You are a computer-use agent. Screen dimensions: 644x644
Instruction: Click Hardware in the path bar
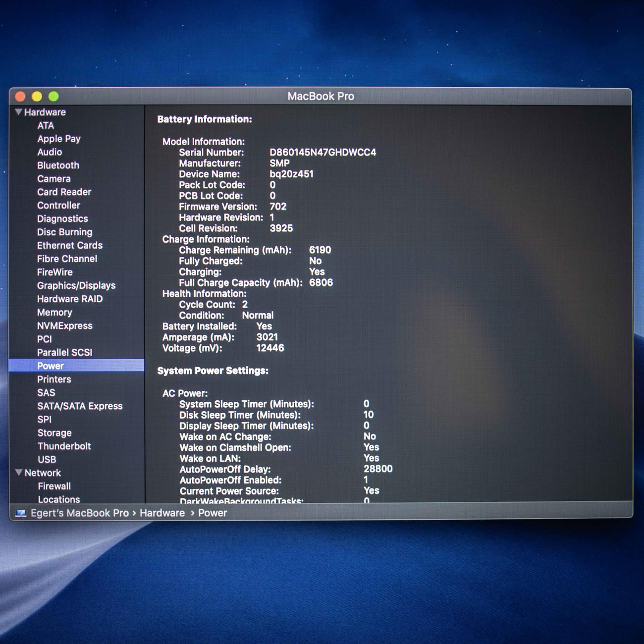pyautogui.click(x=162, y=513)
